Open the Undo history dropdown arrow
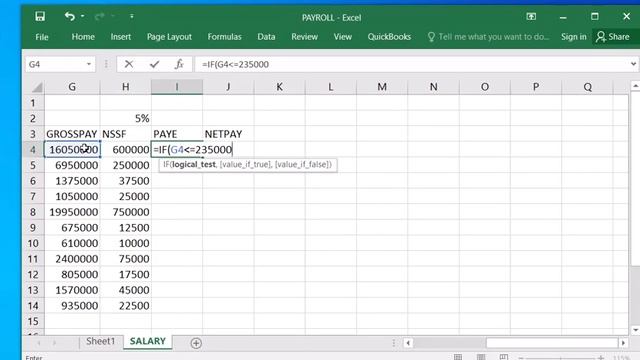Viewport: 640px width, 360px height. click(x=82, y=16)
